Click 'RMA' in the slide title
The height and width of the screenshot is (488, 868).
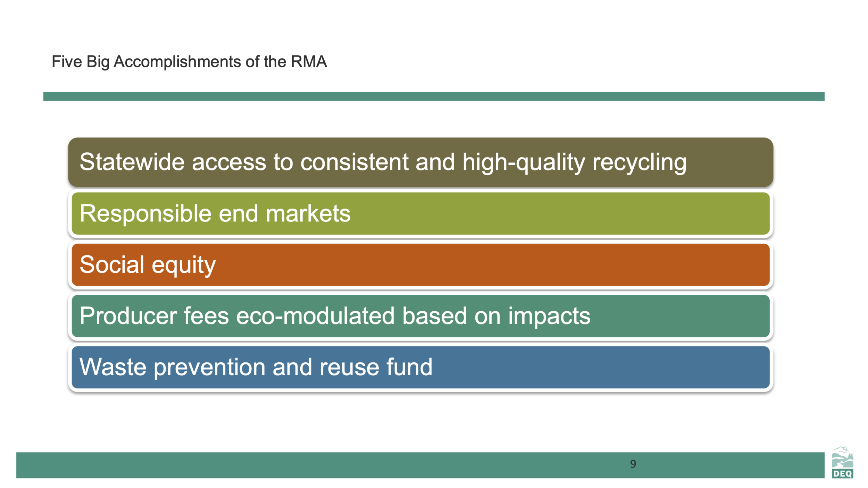point(309,62)
